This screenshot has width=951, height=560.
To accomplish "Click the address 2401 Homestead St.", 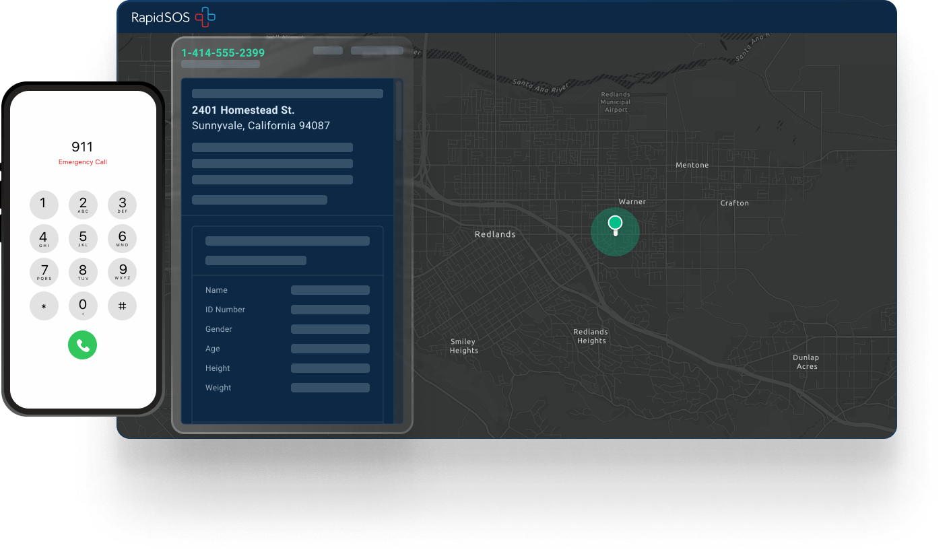I will click(x=242, y=110).
